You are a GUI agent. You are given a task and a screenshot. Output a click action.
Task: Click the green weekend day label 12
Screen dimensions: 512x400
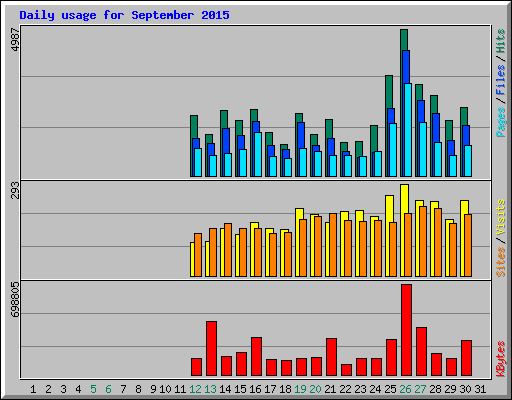(196, 389)
